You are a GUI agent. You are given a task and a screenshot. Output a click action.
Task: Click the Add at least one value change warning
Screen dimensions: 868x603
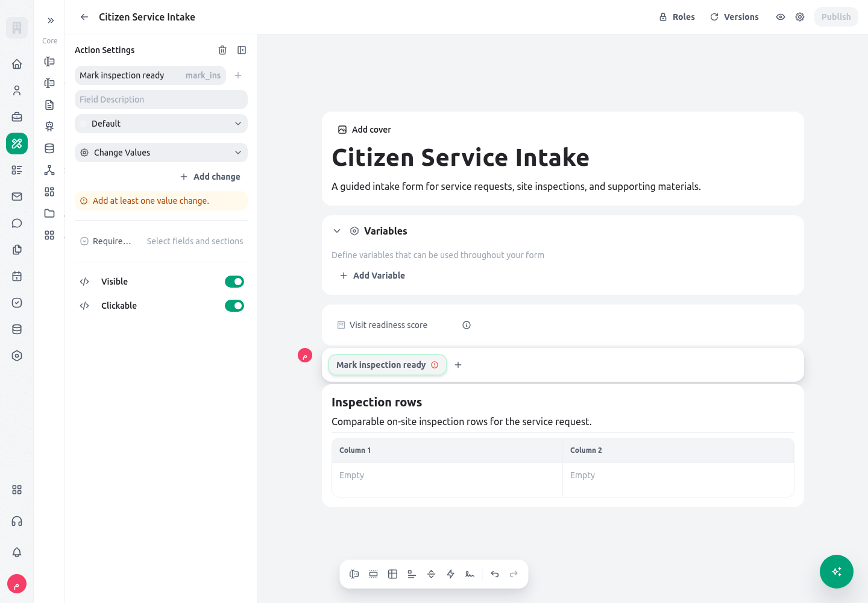161,201
